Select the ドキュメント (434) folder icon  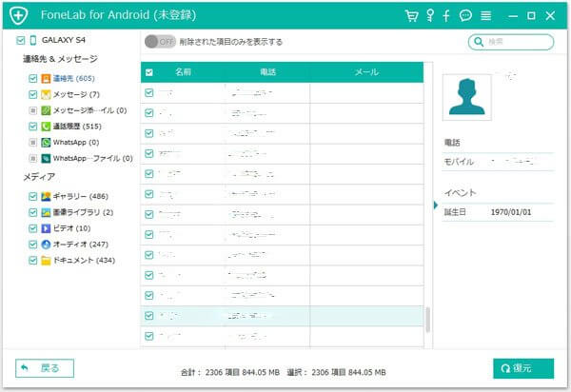[46, 261]
